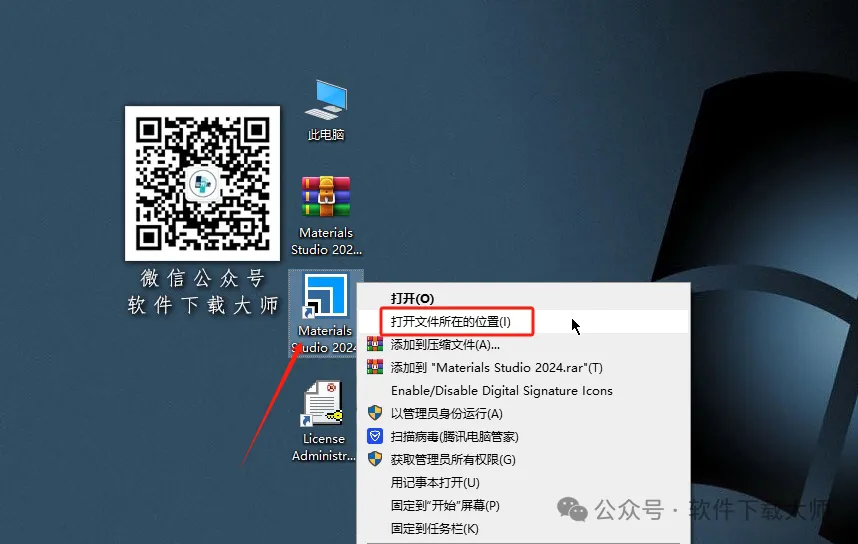
Task: Select the Materials Studio 2024 shortcut icon
Action: point(326,313)
